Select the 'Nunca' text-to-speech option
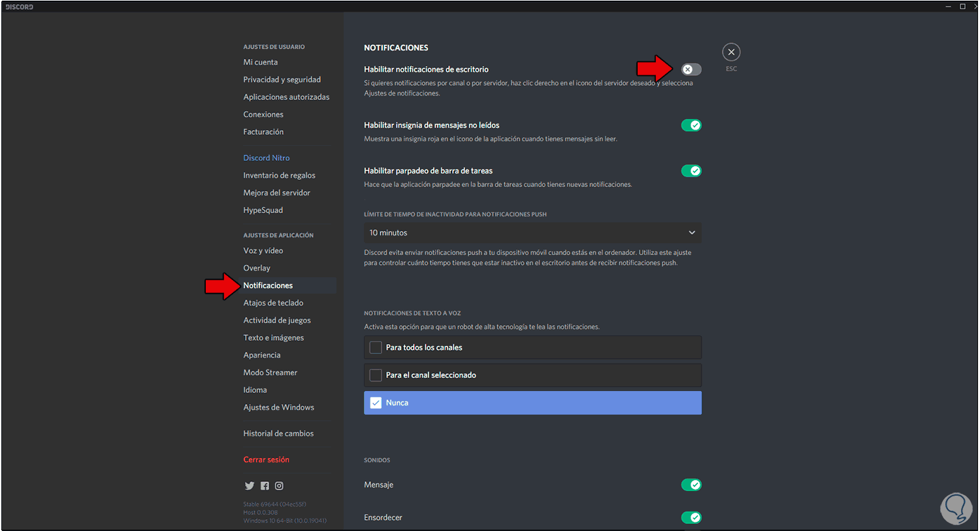This screenshot has height=531, width=980. click(532, 403)
